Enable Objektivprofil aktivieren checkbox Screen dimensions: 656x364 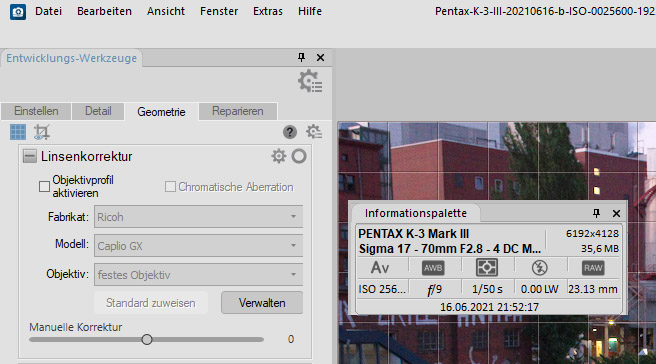coord(44,187)
